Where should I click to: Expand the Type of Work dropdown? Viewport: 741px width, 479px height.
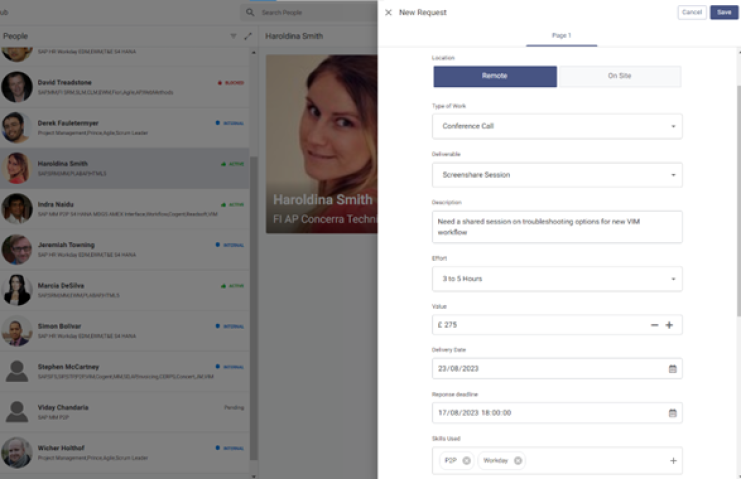[x=673, y=127]
